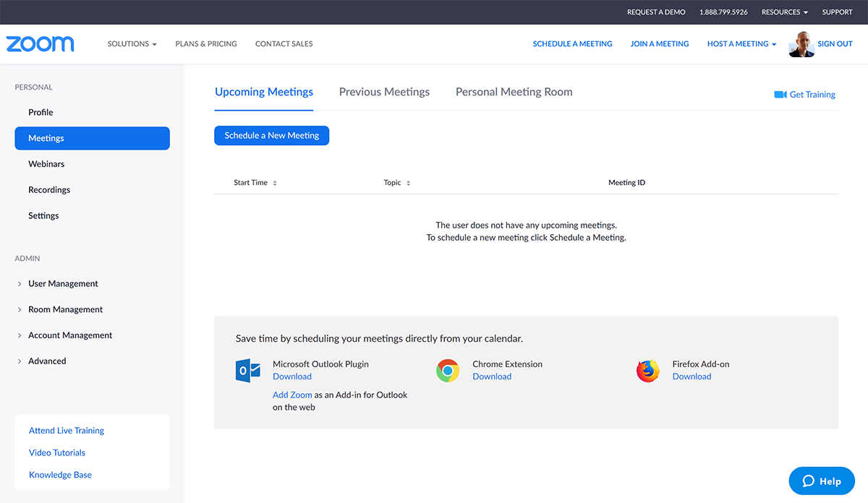The width and height of the screenshot is (868, 503).
Task: Click the Microsoft Outlook plugin icon
Action: (x=248, y=370)
